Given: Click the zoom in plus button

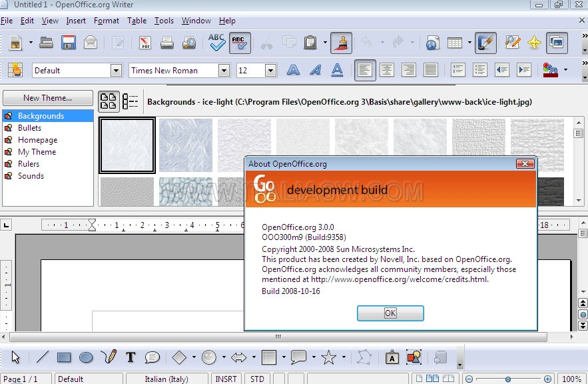Looking at the screenshot, I should (x=547, y=379).
